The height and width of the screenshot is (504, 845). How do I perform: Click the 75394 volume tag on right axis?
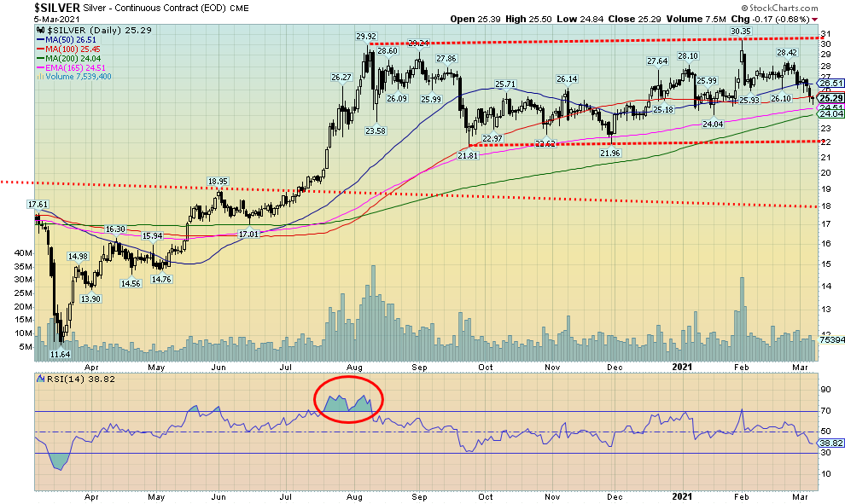(832, 339)
